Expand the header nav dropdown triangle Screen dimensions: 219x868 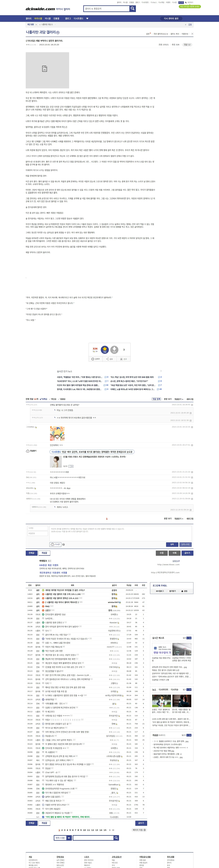87,19
